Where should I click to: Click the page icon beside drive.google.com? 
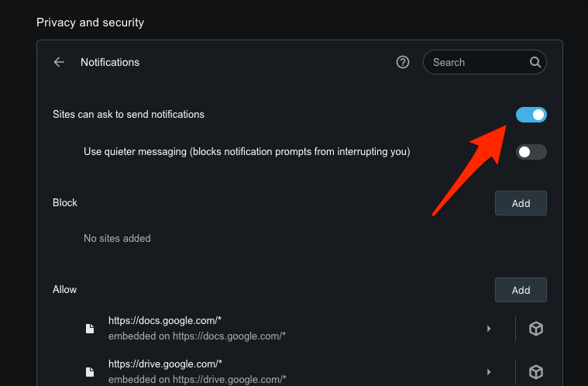point(90,373)
